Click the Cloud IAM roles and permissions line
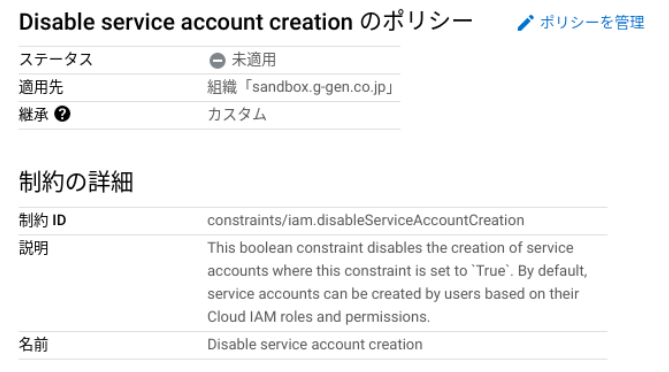 318,317
